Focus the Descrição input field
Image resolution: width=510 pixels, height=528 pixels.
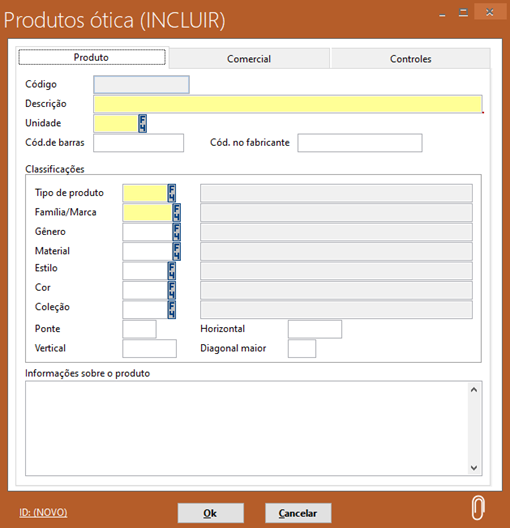(287, 104)
